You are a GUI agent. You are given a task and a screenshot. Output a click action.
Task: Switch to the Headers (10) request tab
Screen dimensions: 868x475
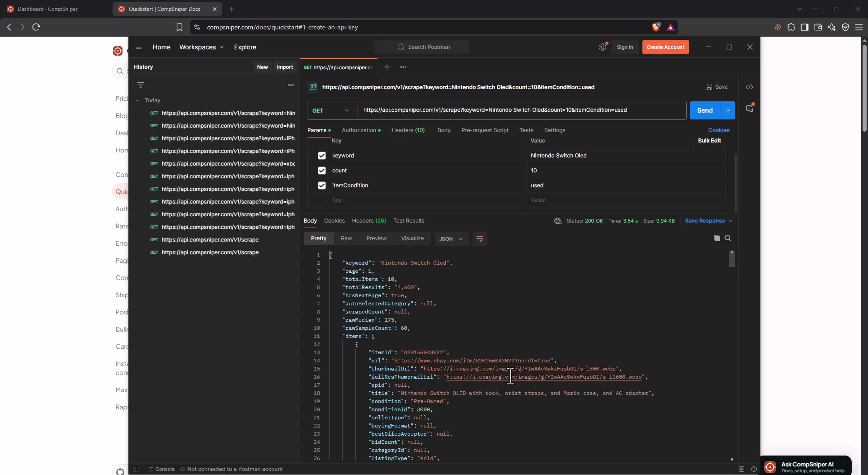408,130
